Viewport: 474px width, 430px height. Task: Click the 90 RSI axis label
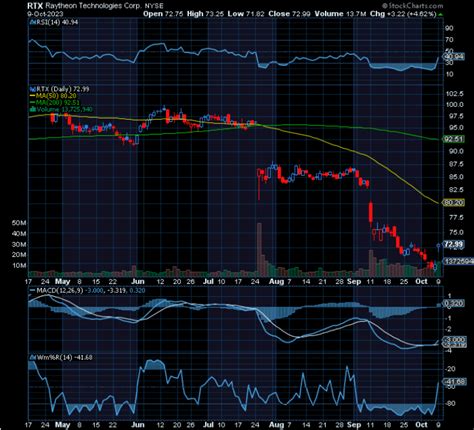(x=449, y=28)
